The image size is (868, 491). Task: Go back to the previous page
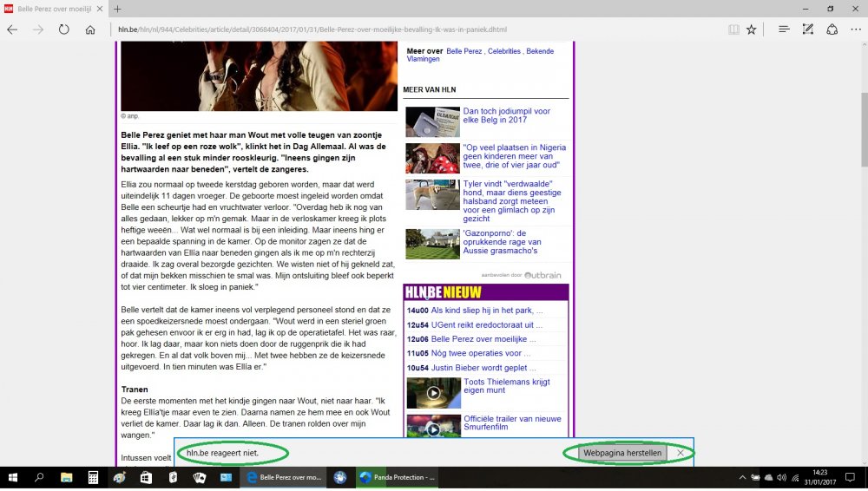pyautogui.click(x=12, y=29)
